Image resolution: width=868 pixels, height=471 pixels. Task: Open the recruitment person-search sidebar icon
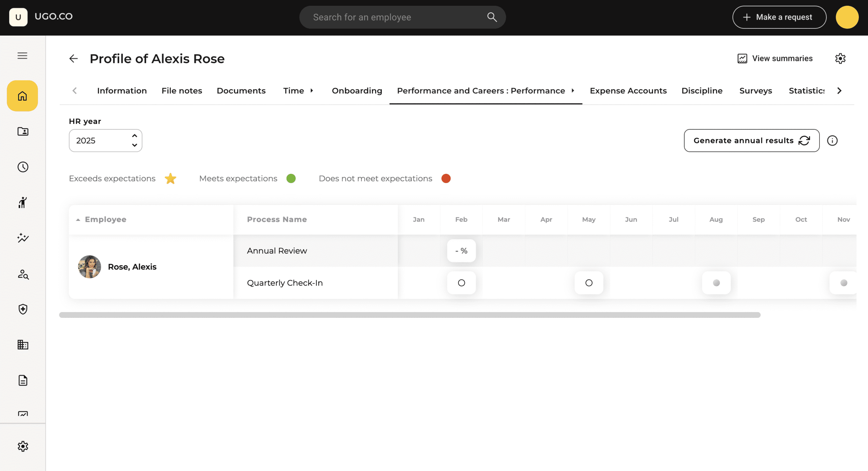point(23,274)
